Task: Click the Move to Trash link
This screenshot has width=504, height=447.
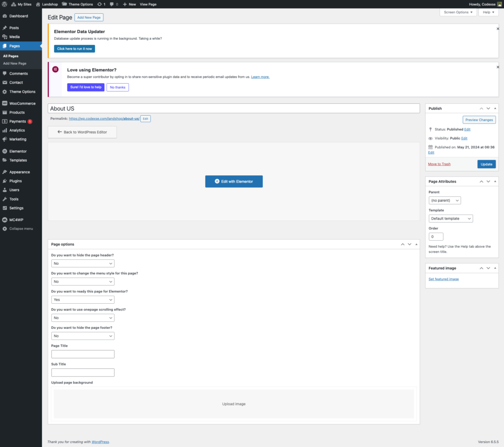Action: [439, 164]
